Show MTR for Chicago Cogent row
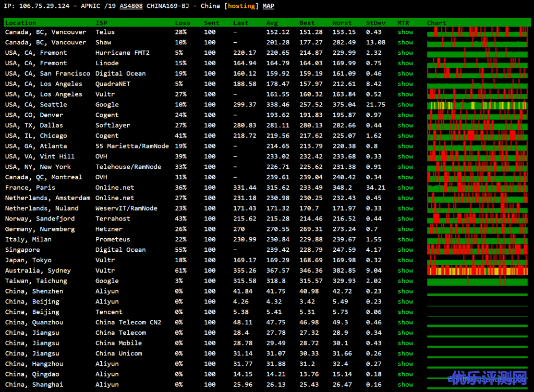Screen dimensions: 534x392 coord(405,136)
